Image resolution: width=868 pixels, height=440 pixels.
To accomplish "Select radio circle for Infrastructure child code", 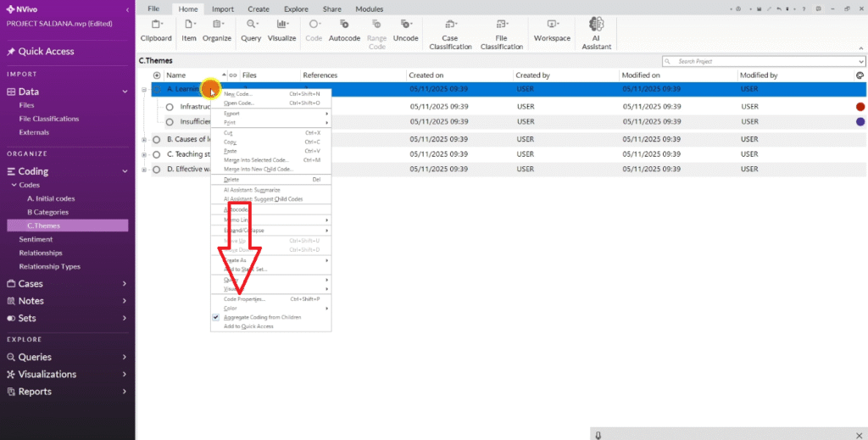I will (x=170, y=107).
